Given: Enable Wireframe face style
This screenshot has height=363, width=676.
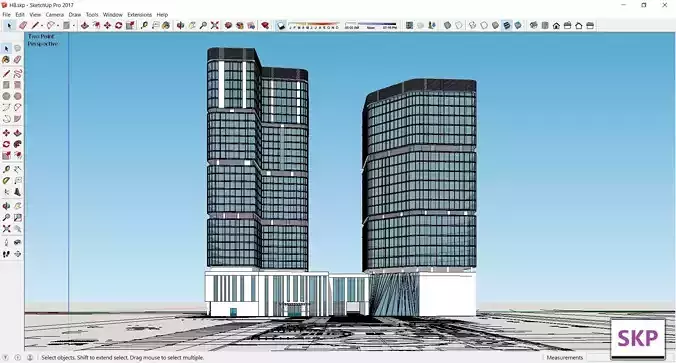Looking at the screenshot, I should pyautogui.click(x=473, y=25).
